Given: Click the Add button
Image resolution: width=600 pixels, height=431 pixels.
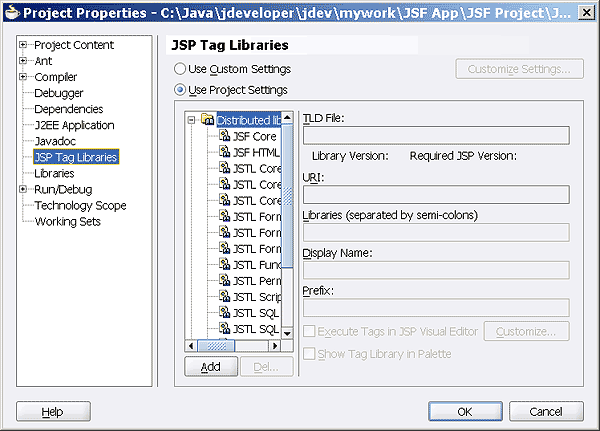Looking at the screenshot, I should click(210, 367).
